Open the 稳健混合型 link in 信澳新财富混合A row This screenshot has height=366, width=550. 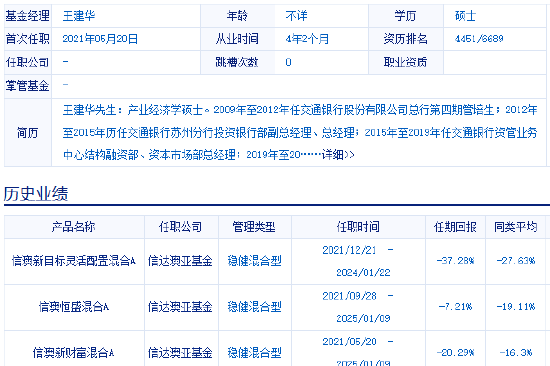click(255, 352)
